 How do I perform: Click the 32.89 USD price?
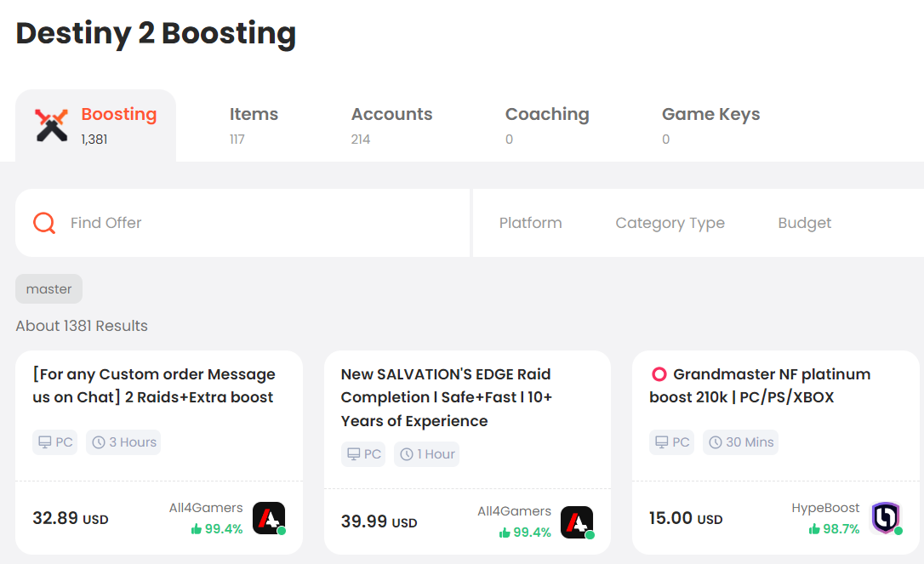point(70,518)
